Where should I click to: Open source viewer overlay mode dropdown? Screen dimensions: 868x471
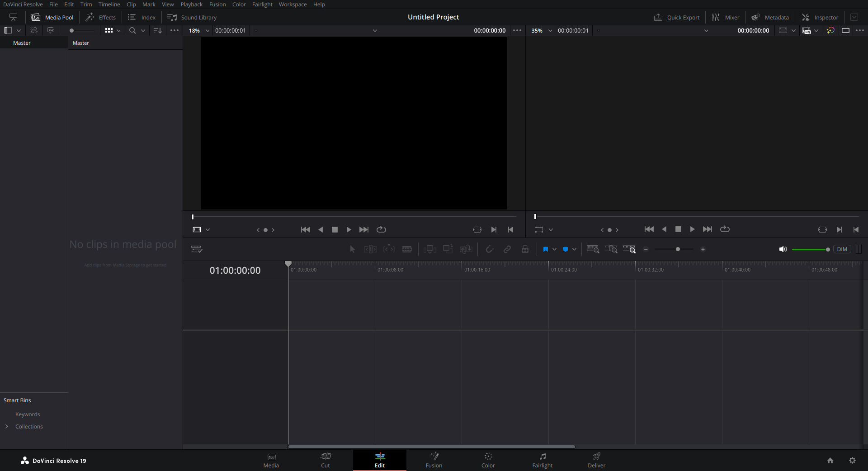coord(208,230)
